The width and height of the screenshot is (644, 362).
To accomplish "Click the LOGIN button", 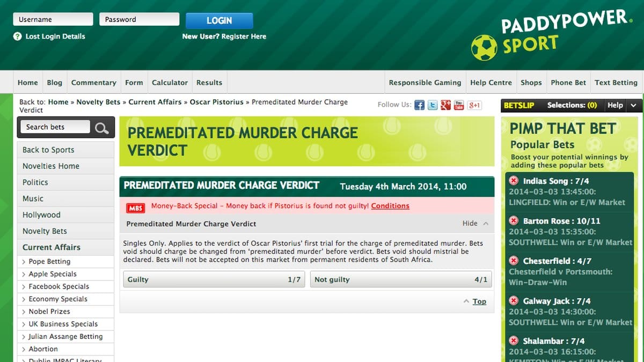I will point(219,20).
